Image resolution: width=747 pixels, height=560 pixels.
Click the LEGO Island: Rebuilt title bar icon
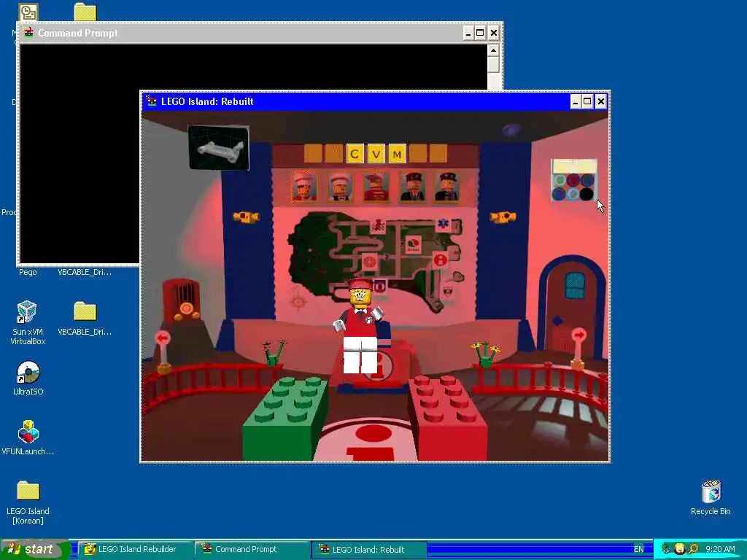pos(151,101)
